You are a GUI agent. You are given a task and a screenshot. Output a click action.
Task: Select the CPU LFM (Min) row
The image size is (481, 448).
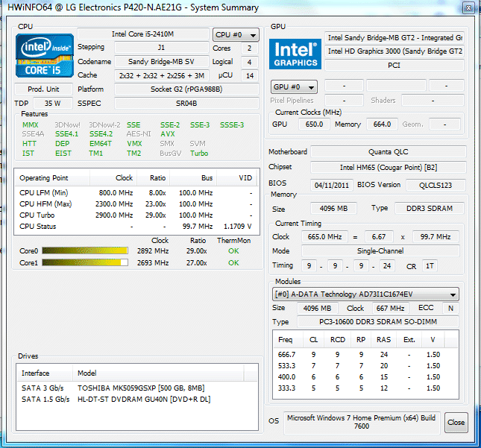[136, 193]
